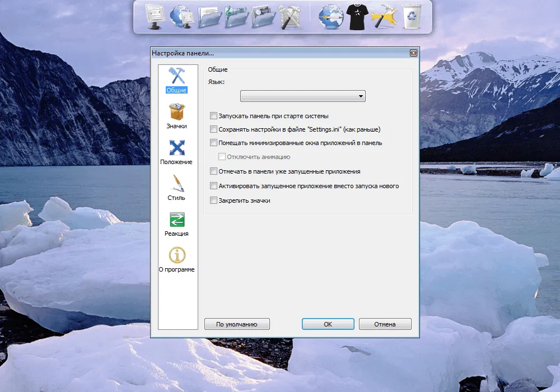The height and width of the screenshot is (392, 560).
Task: Open the music folder dock icon
Action: (236, 17)
